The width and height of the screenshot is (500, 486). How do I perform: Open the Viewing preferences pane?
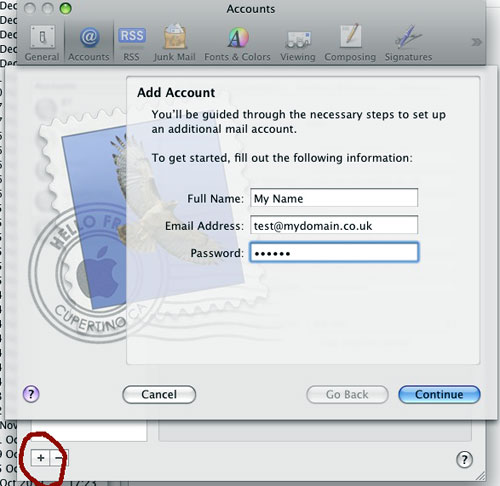(x=298, y=43)
